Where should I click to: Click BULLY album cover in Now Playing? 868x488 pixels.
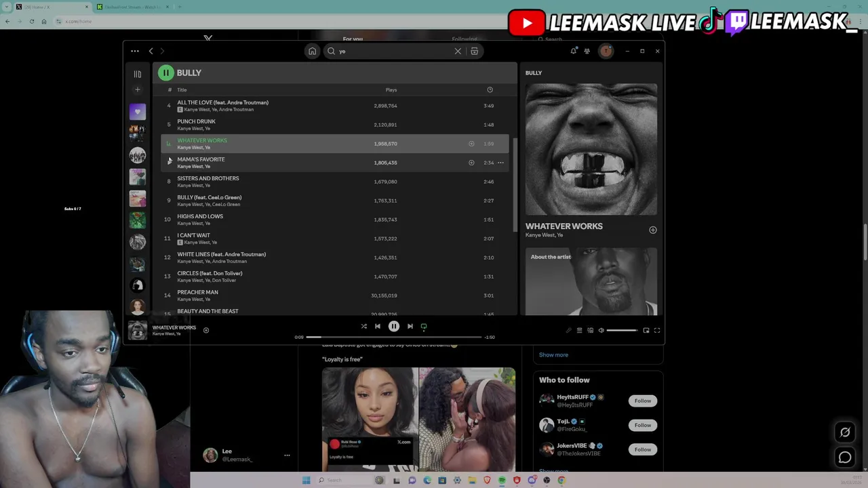click(x=591, y=149)
